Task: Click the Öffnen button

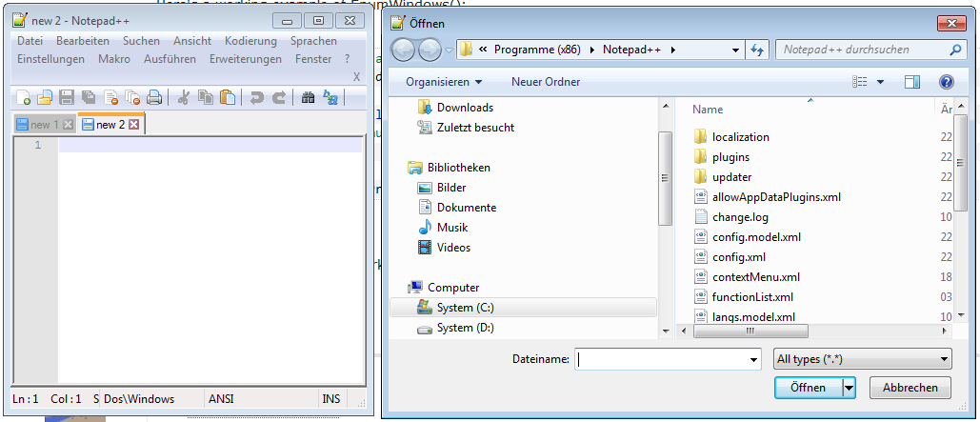Action: coord(809,388)
